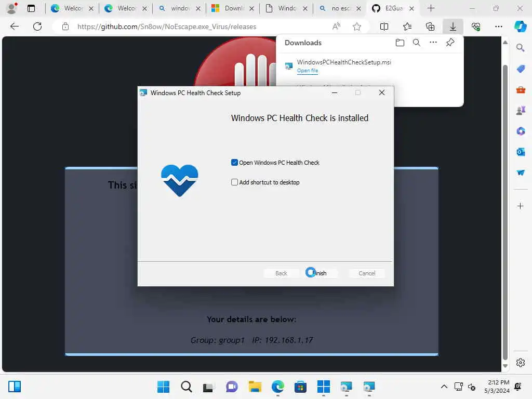Open sidebar settings gear icon
532x399 pixels.
521,363
